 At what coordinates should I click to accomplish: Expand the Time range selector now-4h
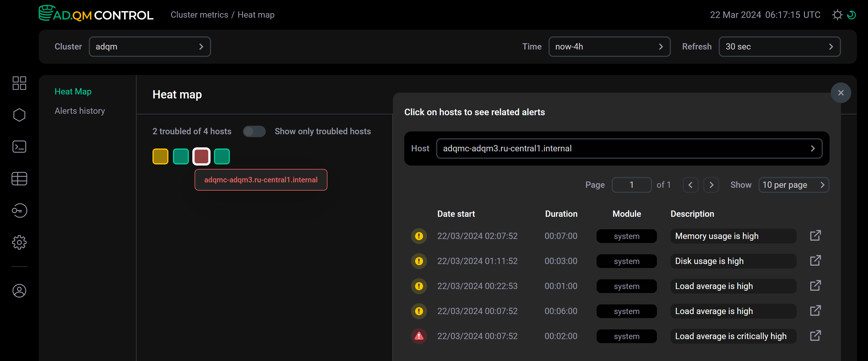pyautogui.click(x=609, y=47)
